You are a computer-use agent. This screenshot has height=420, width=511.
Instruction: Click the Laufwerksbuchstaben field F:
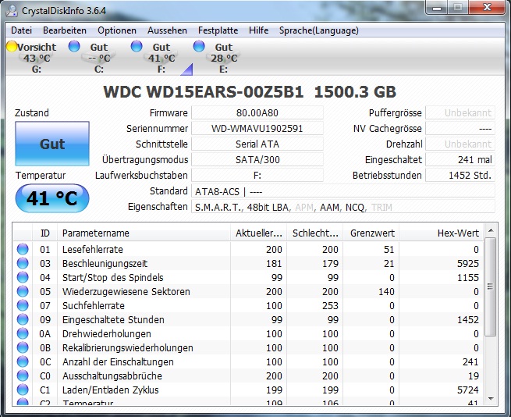257,175
